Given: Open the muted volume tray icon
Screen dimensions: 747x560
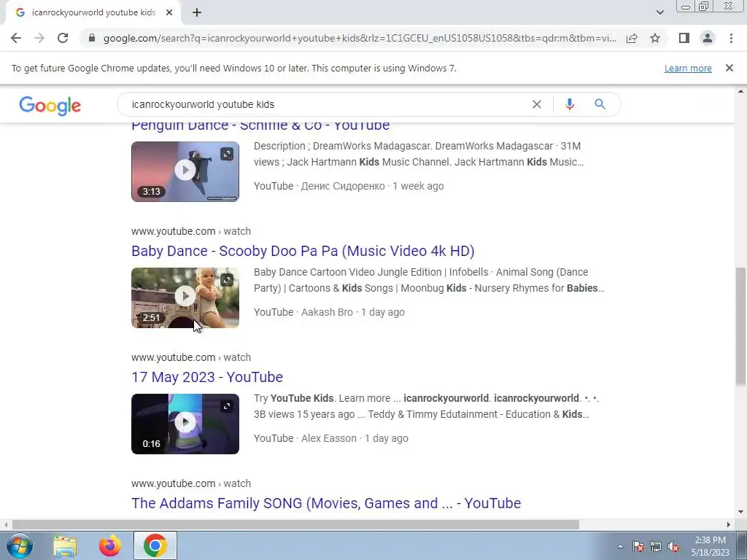Looking at the screenshot, I should click(673, 546).
